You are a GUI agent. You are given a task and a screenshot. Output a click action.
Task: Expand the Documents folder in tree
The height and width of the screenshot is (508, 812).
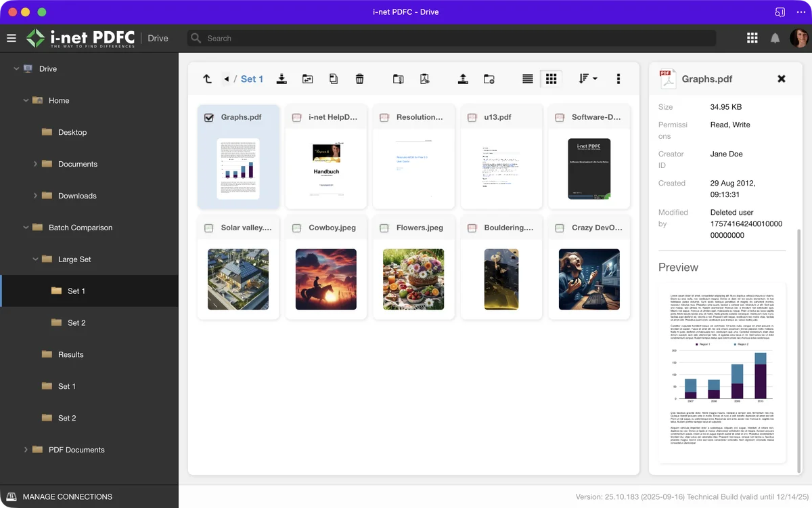pos(35,164)
